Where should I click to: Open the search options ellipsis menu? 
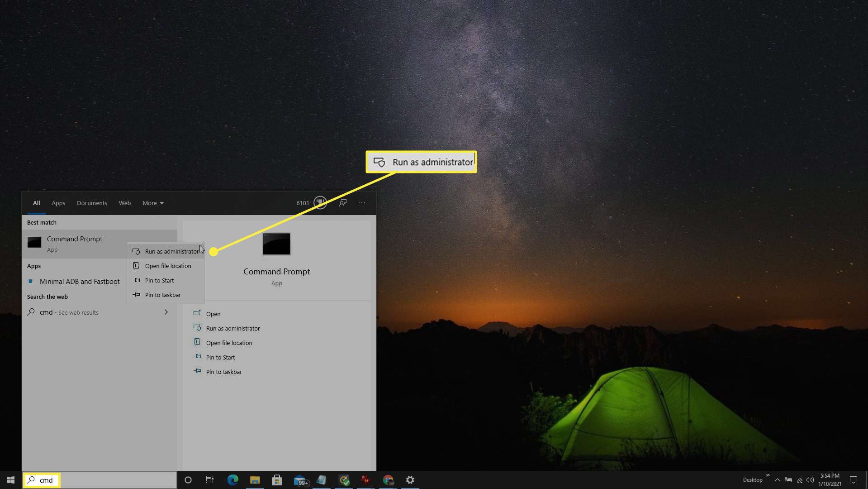[x=362, y=203]
